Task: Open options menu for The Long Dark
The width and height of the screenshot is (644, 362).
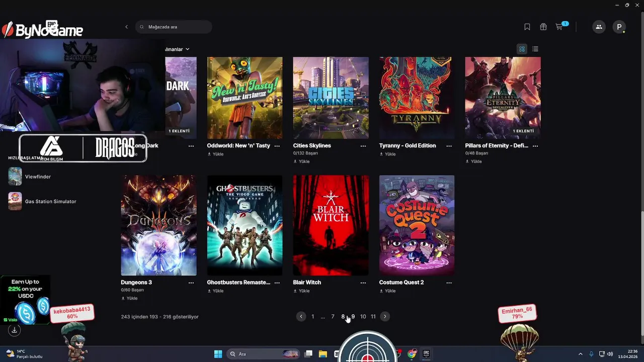Action: click(191, 146)
